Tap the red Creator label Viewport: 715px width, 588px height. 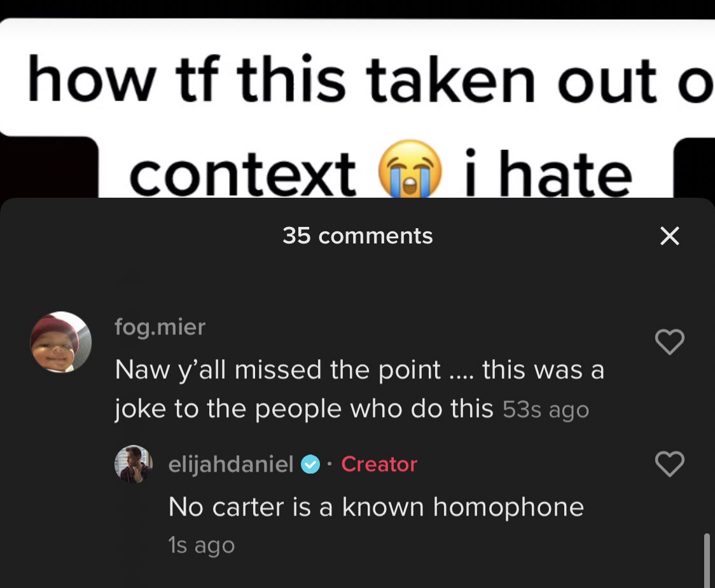[379, 464]
